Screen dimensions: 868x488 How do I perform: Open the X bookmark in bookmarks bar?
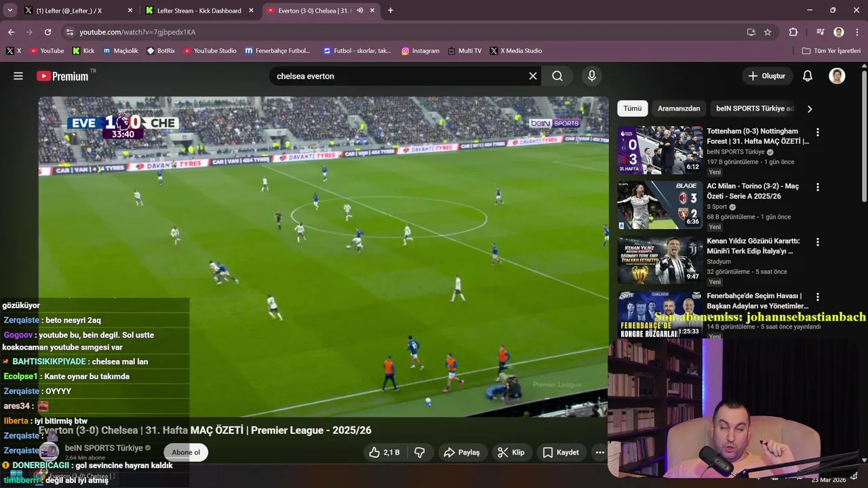point(14,51)
